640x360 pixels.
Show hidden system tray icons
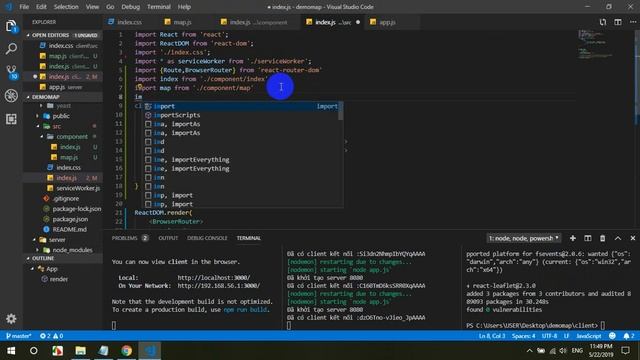(529, 351)
